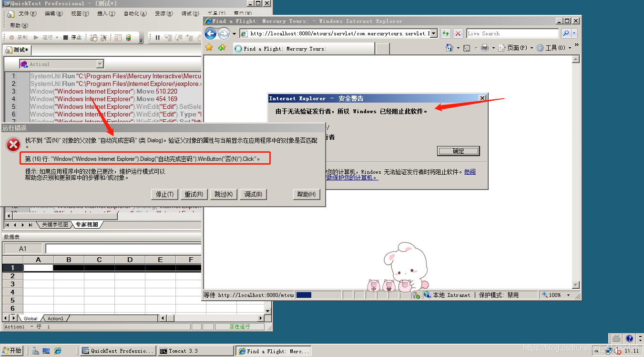Switch to QuickTest Professional taskbar button
This screenshot has height=357, width=644.
point(118,351)
